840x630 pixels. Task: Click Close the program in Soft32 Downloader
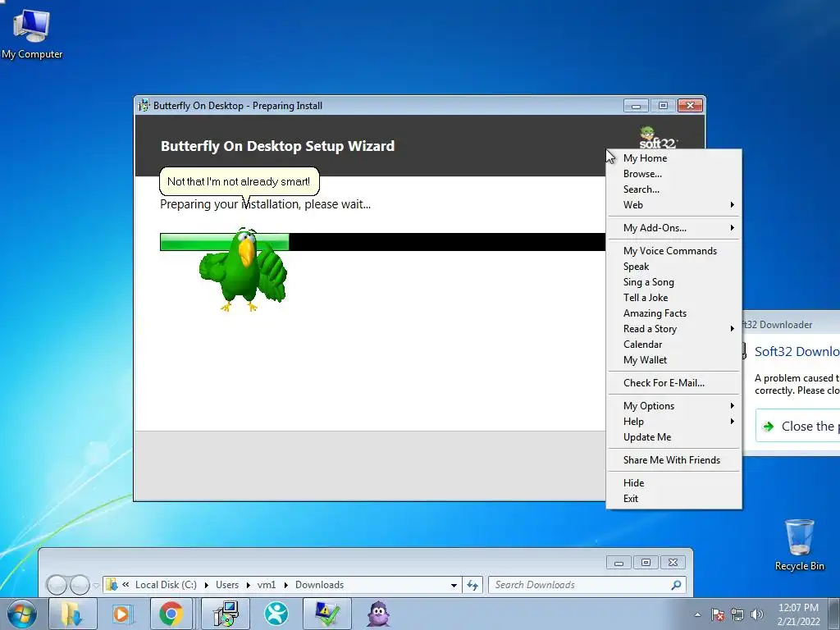tap(798, 426)
